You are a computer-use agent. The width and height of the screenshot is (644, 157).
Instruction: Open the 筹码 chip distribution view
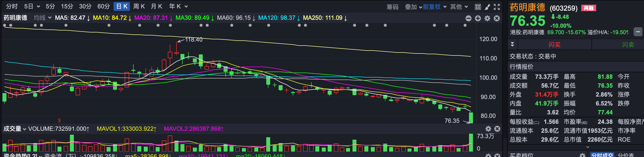tap(392, 7)
